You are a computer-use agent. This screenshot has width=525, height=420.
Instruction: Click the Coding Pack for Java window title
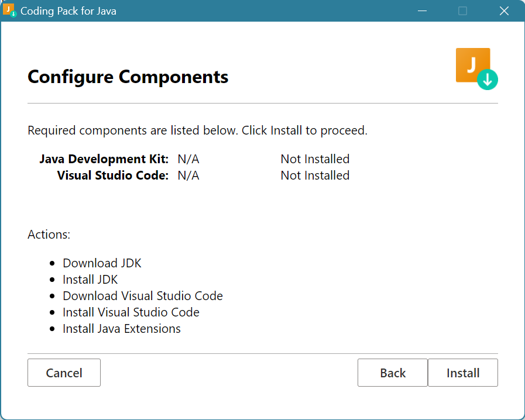[x=68, y=11]
